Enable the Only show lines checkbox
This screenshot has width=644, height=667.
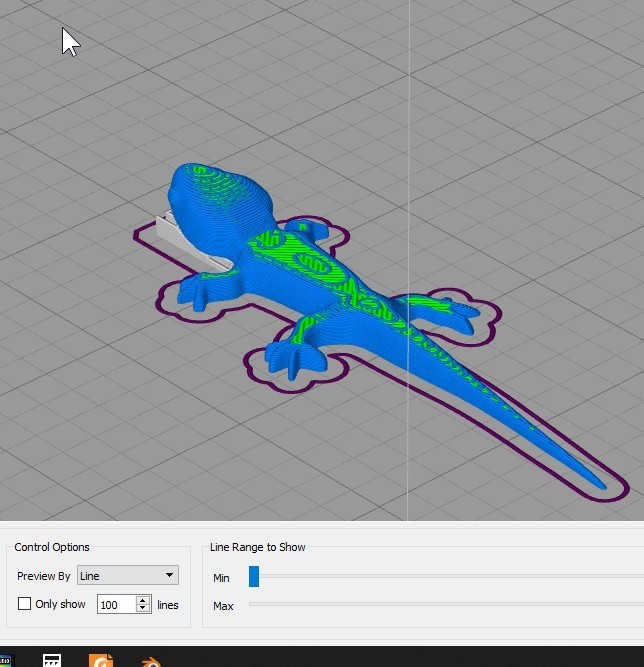(x=24, y=604)
